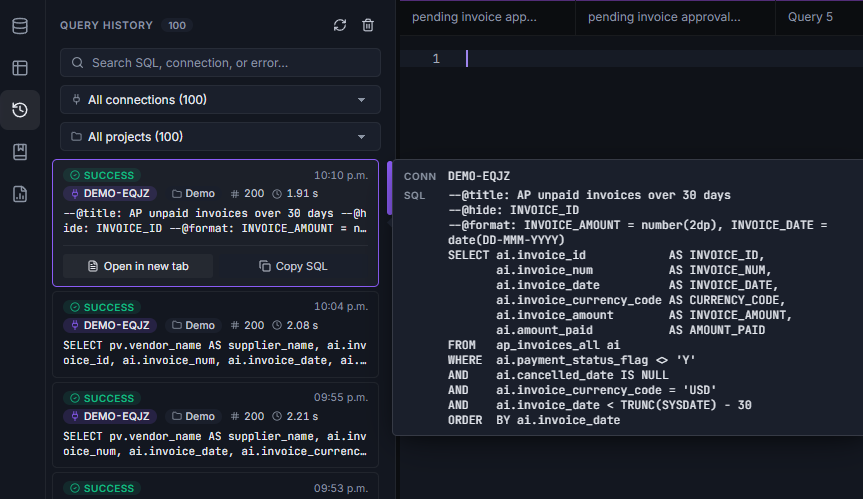The image size is (863, 499).
Task: Open the database connections sidebar icon
Action: (20, 26)
